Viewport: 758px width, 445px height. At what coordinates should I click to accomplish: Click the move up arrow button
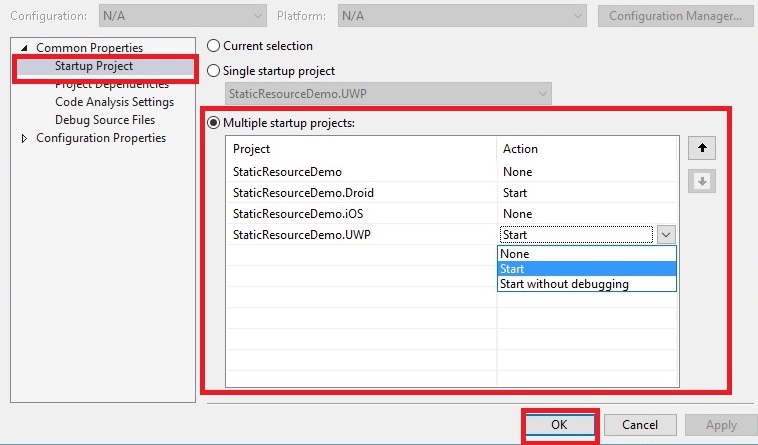point(703,149)
